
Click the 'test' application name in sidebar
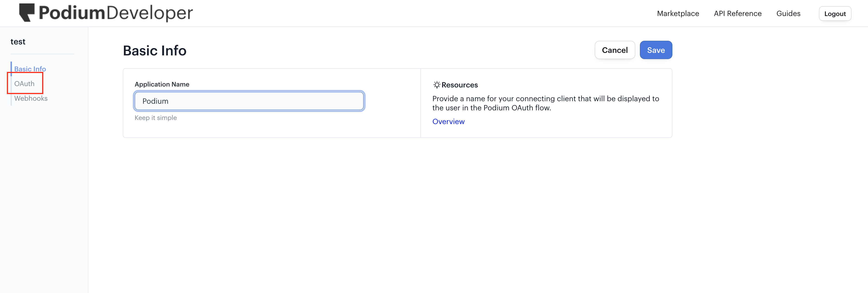tap(18, 42)
